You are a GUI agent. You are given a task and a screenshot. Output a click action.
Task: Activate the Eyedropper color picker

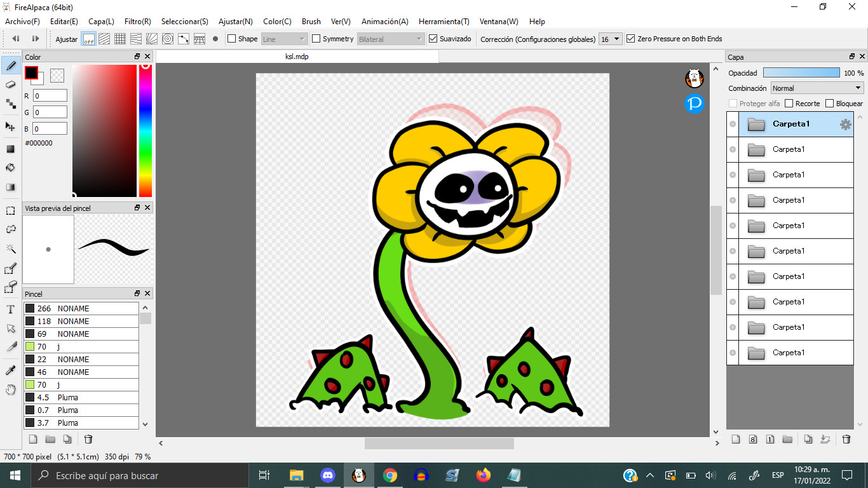pyautogui.click(x=11, y=370)
